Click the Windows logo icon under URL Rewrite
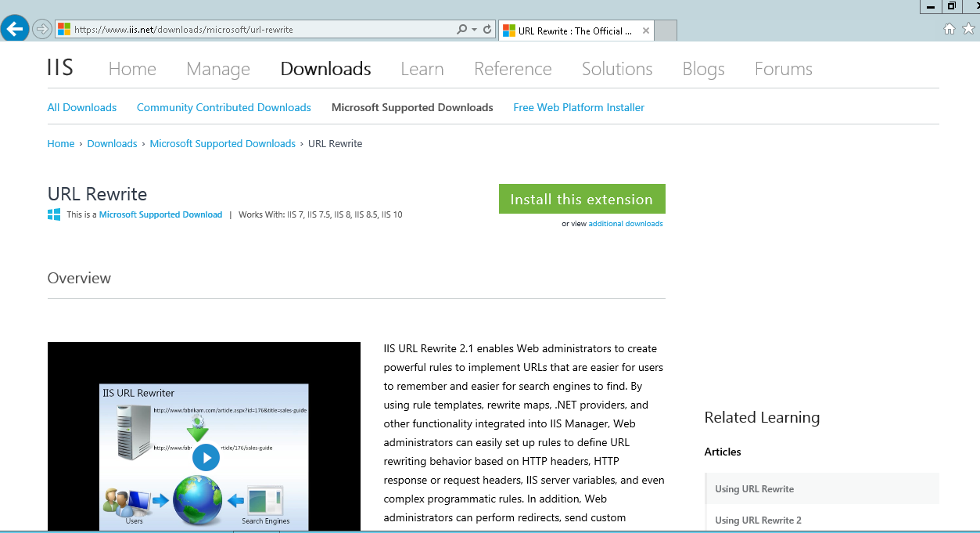Viewport: 980px width, 533px height. (x=54, y=214)
